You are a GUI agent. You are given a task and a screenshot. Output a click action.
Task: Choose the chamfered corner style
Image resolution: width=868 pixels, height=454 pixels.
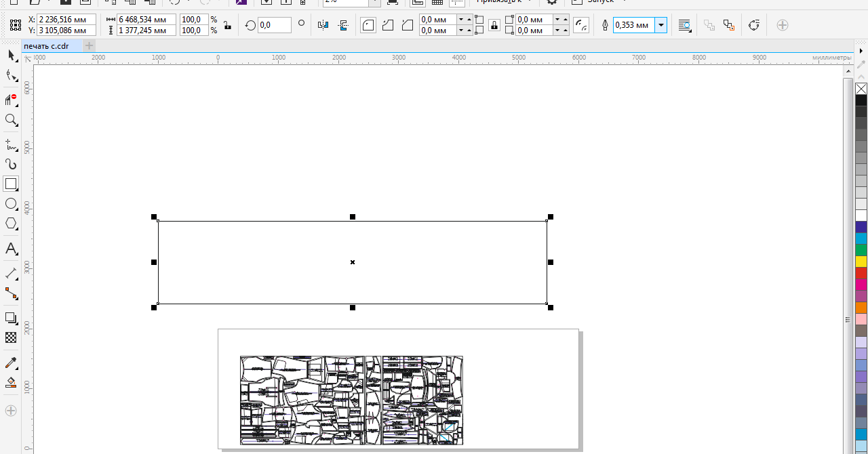407,25
